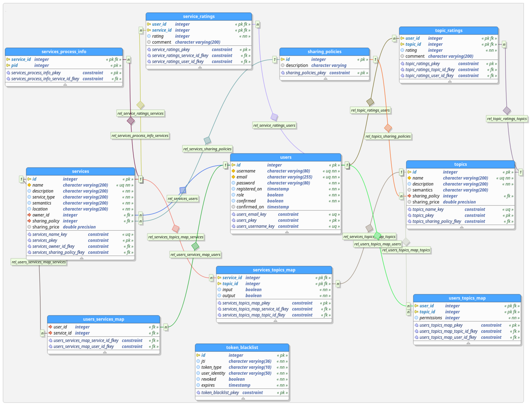The width and height of the screenshot is (532, 406).
Task: Click the teal diamond of rel_services_sharing_policies
Action: [207, 140]
